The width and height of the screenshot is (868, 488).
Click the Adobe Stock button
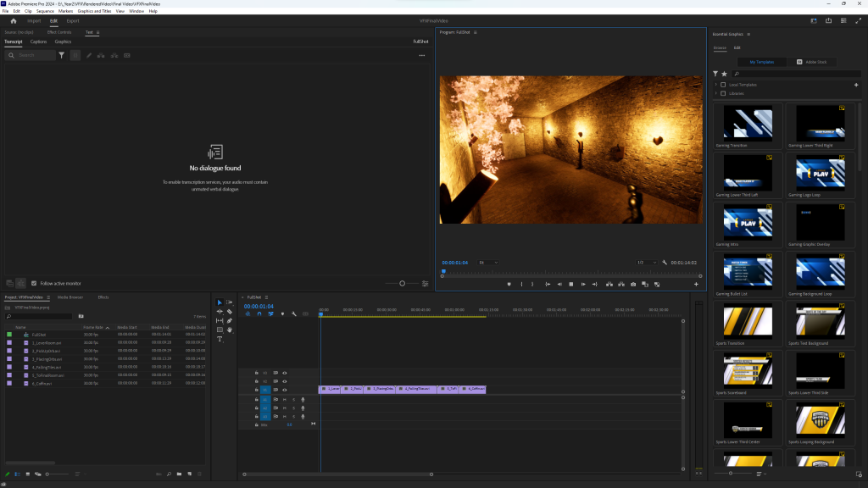point(812,62)
